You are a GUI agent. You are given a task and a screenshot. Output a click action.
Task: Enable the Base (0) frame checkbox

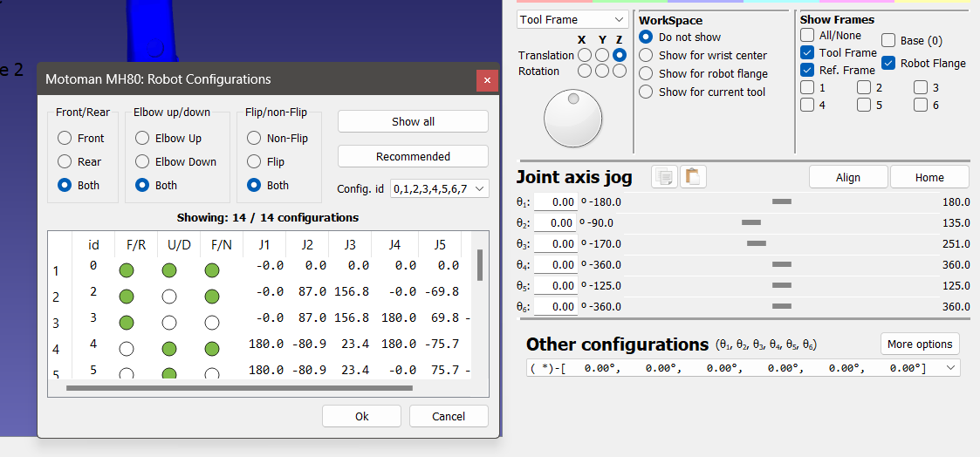888,40
